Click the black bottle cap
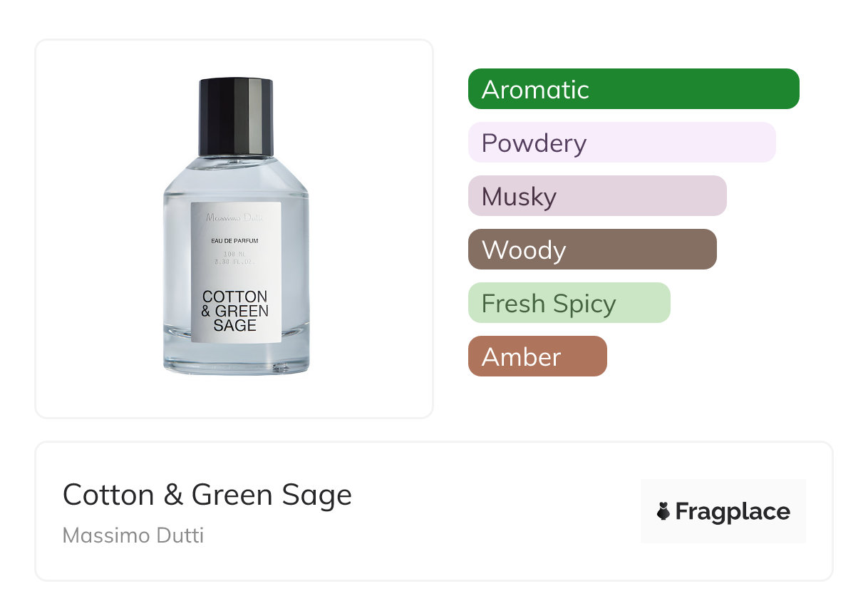Screen dimensions: 868x616 tap(236, 117)
